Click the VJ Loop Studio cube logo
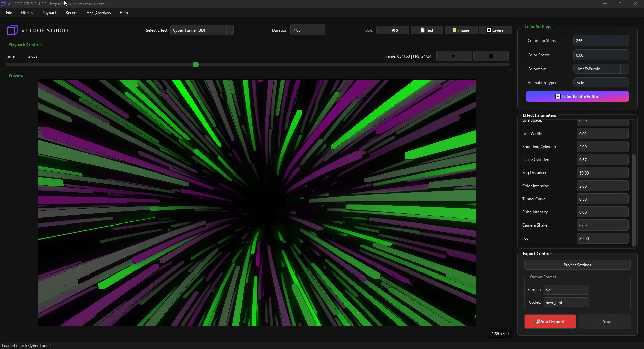 (x=12, y=30)
